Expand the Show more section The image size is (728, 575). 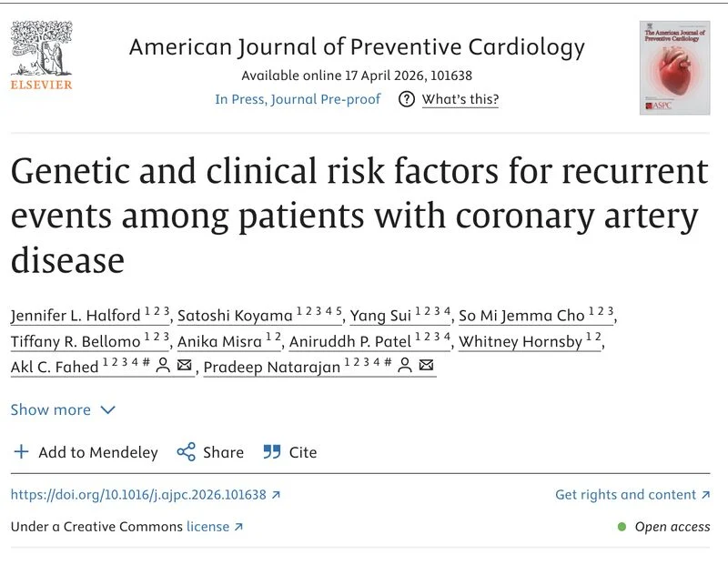click(61, 410)
